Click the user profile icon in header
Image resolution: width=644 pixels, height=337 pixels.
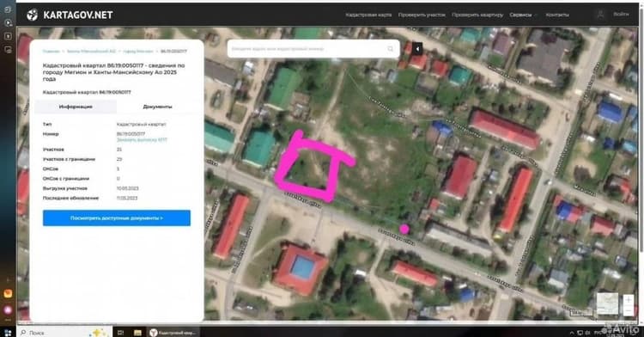point(600,15)
